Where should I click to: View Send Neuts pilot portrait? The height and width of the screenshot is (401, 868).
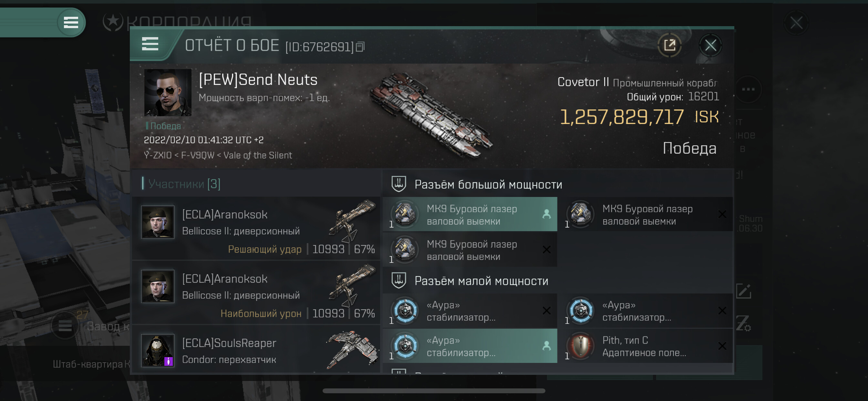168,93
